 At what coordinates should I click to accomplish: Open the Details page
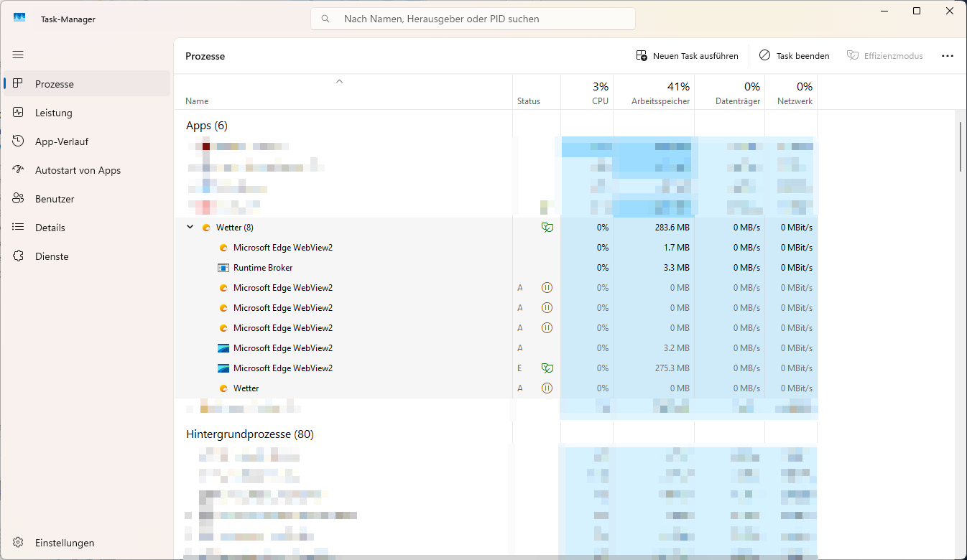(x=86, y=228)
